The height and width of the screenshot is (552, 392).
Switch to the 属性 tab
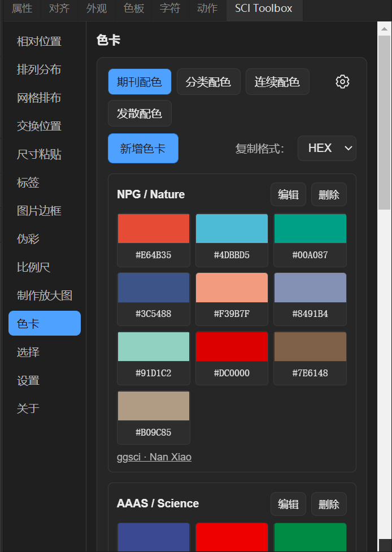pyautogui.click(x=22, y=8)
